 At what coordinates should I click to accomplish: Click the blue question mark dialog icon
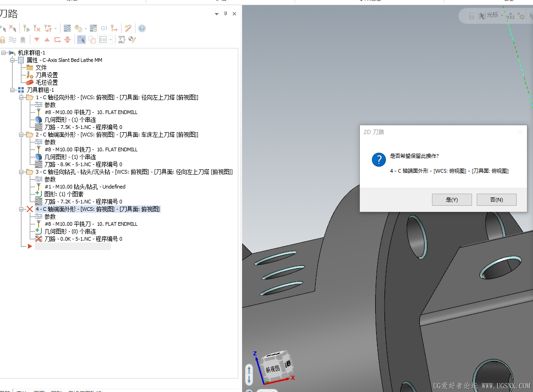(x=378, y=159)
